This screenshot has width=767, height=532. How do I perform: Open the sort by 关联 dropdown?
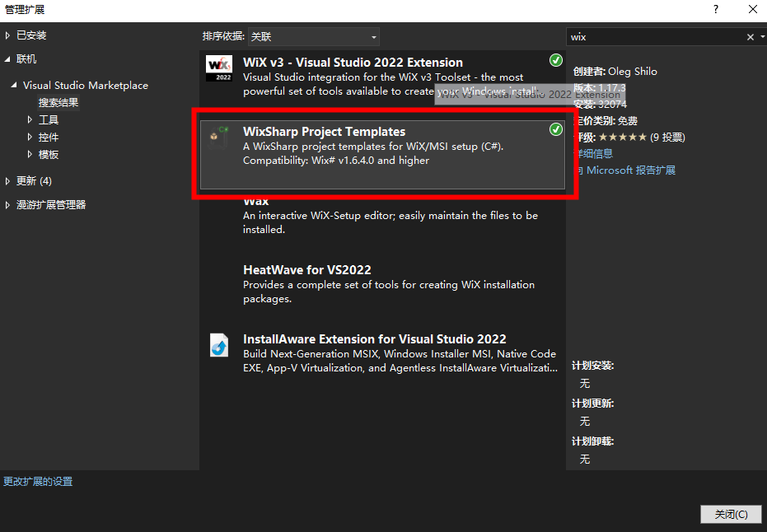pos(314,37)
